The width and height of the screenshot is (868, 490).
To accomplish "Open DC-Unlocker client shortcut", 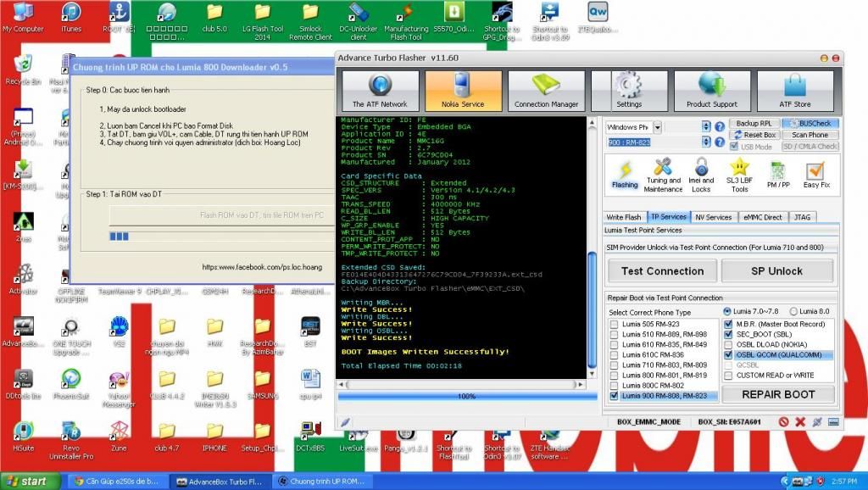I will (359, 21).
